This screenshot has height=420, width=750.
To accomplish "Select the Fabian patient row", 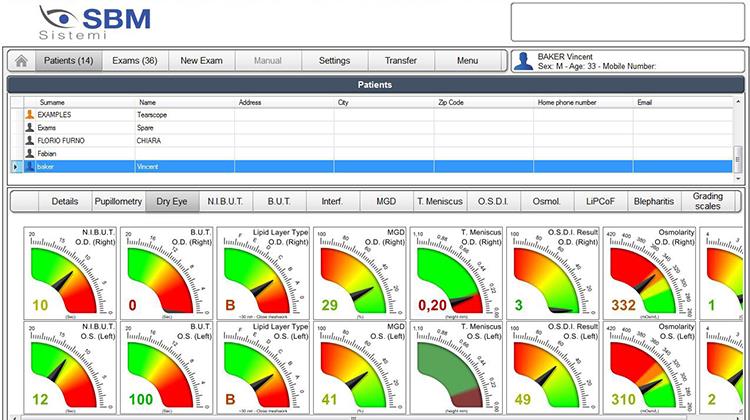I will 372,154.
